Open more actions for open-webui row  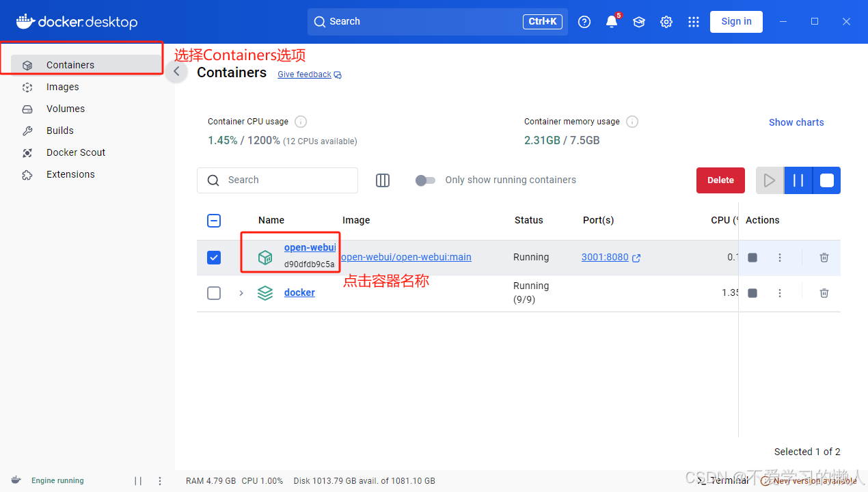pos(780,258)
